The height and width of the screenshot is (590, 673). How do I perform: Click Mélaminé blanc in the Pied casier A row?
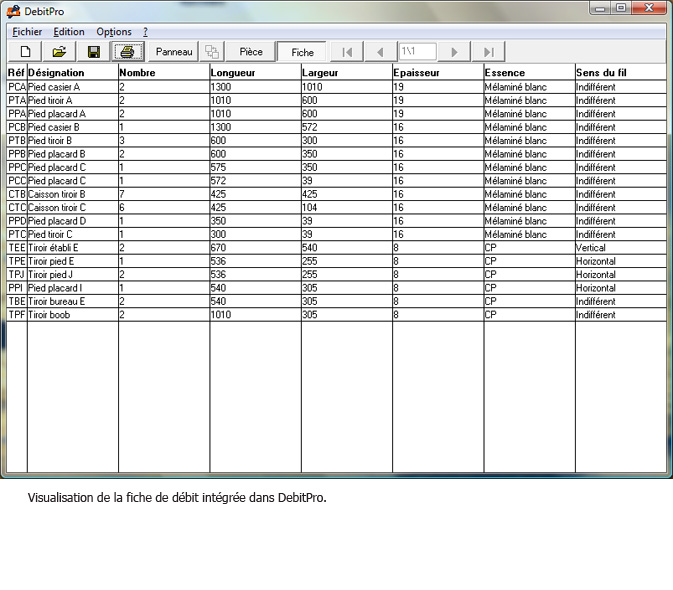click(x=530, y=87)
